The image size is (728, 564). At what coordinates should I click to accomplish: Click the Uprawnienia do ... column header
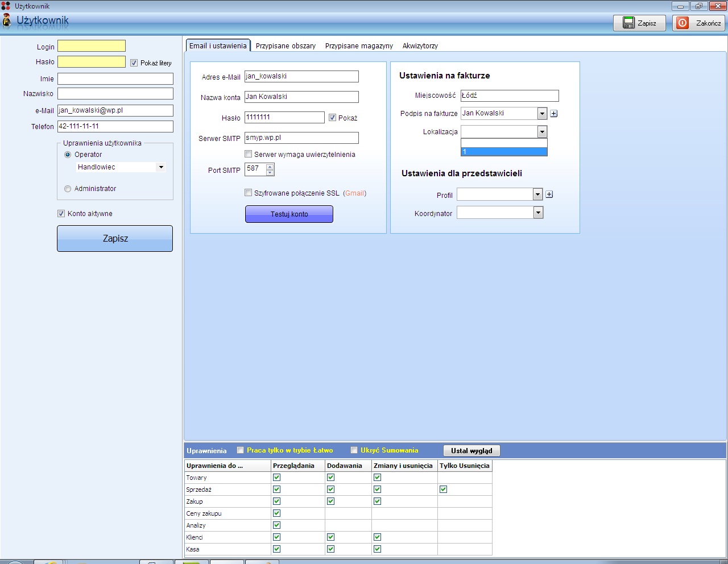point(227,466)
